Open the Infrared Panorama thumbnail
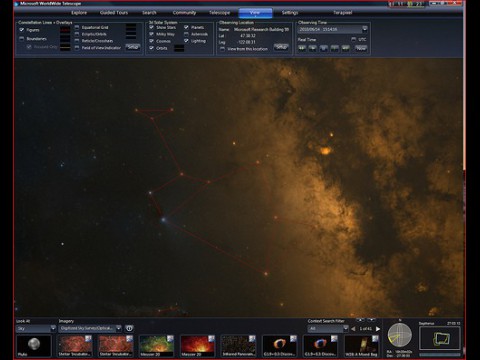The height and width of the screenshot is (360, 480). click(238, 346)
